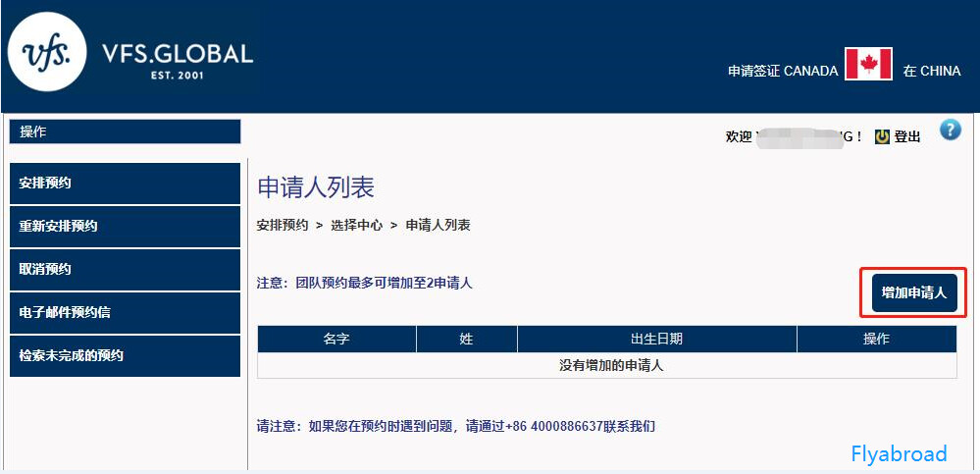Go to 检索未完成的预约 in the sidebar

[x=125, y=355]
